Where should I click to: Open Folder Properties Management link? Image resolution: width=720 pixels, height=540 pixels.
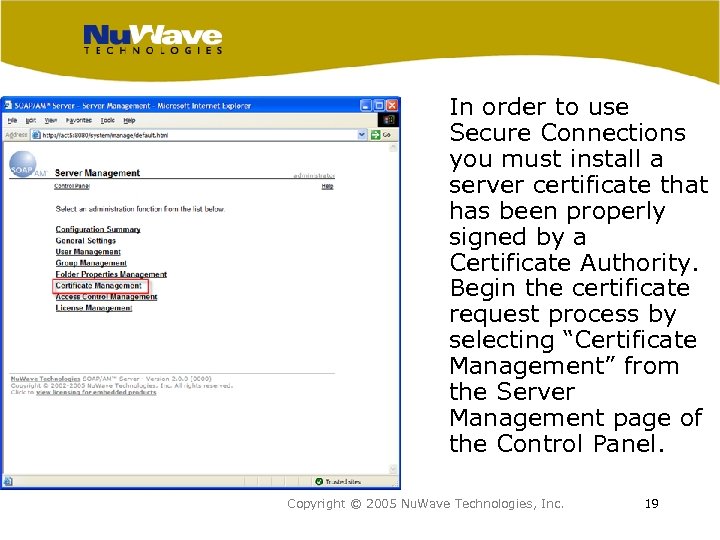pyautogui.click(x=111, y=274)
